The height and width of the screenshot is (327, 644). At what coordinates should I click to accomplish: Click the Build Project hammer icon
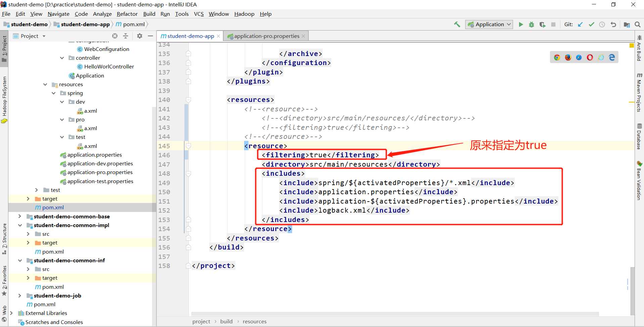[457, 24]
